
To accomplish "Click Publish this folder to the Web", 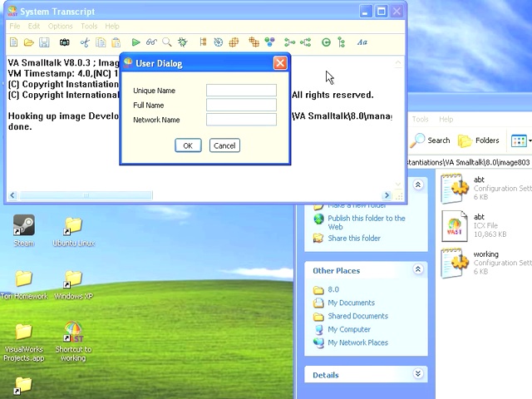I will coord(367,223).
